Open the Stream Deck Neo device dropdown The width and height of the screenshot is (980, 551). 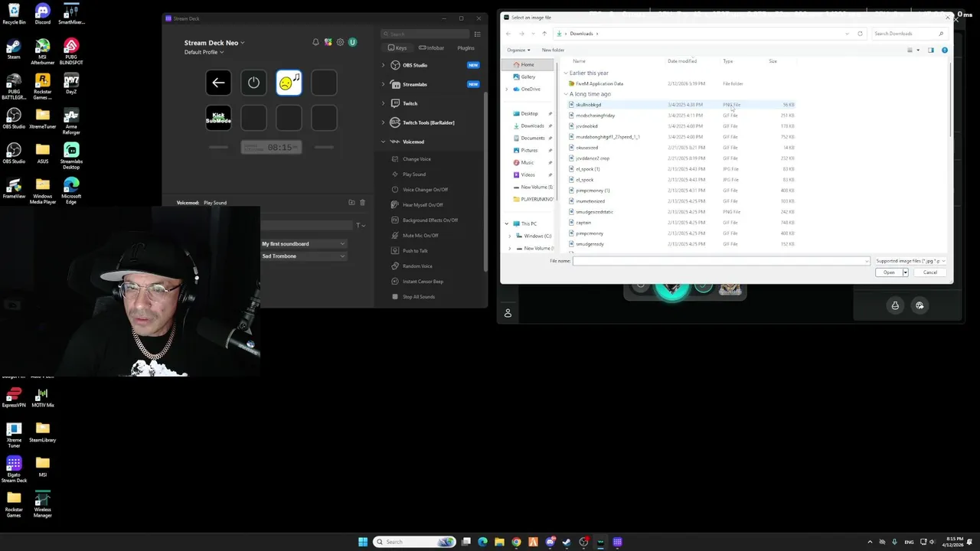pyautogui.click(x=214, y=43)
